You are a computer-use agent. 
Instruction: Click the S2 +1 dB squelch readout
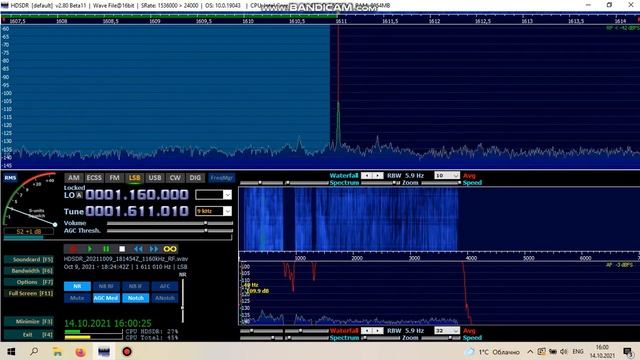tap(29, 231)
